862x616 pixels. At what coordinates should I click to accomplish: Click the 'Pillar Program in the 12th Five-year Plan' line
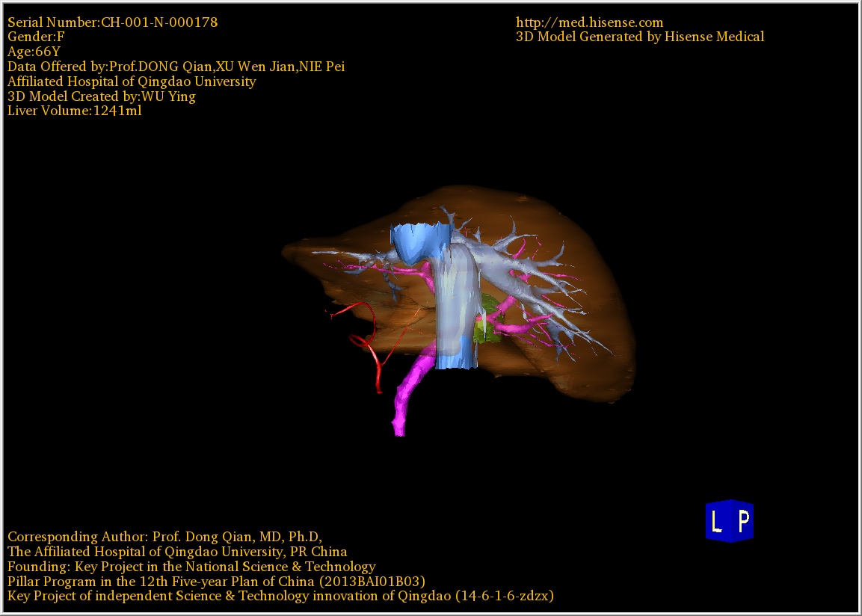click(x=216, y=582)
